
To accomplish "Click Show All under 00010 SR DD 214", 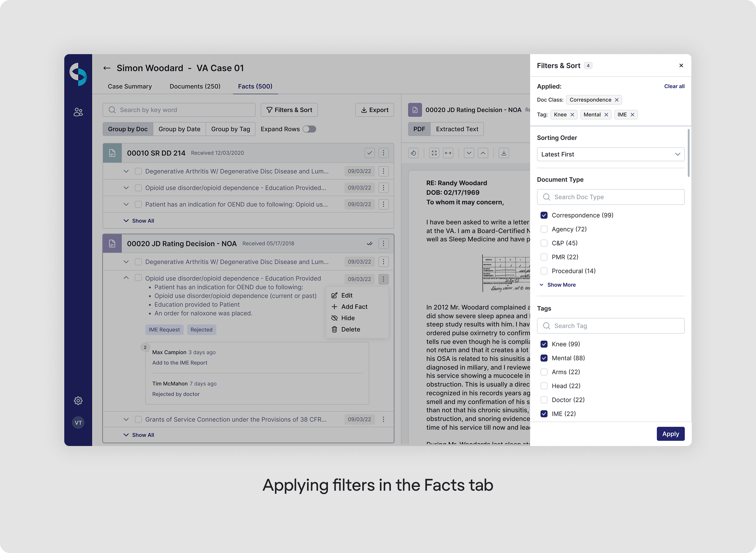I will pyautogui.click(x=139, y=221).
